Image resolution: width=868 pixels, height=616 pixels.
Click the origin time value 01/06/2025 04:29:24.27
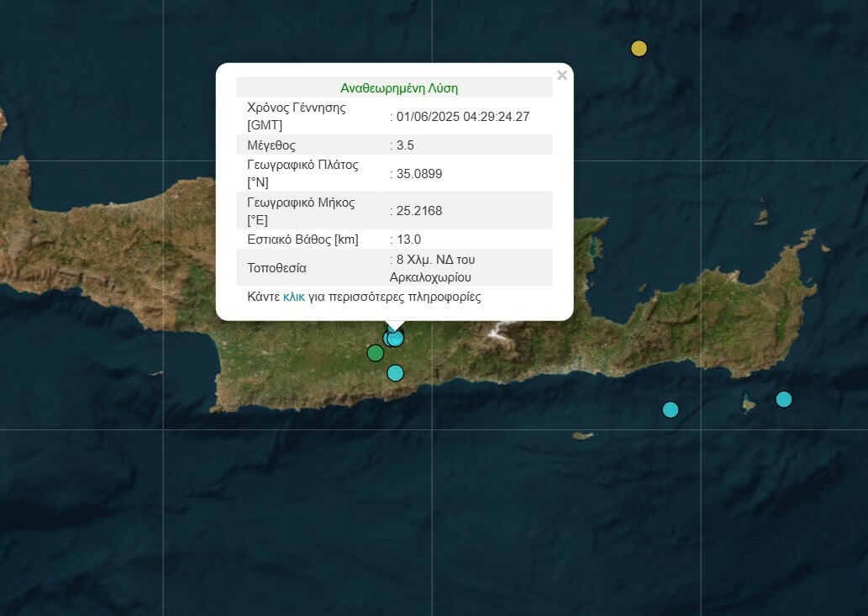(x=463, y=117)
